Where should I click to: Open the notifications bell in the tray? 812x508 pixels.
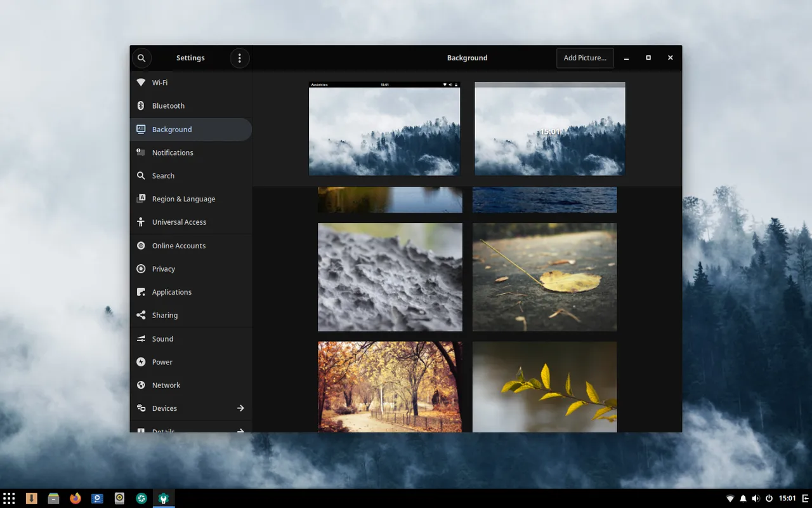pyautogui.click(x=743, y=498)
